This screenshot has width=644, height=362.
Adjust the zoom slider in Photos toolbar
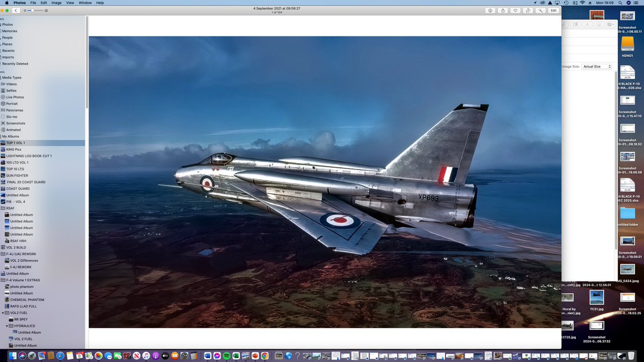coord(36,10)
